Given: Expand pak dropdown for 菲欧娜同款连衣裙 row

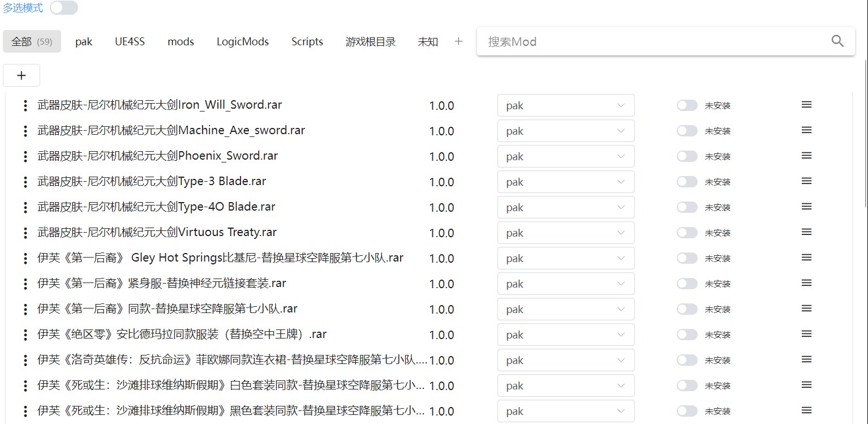Looking at the screenshot, I should pos(565,360).
